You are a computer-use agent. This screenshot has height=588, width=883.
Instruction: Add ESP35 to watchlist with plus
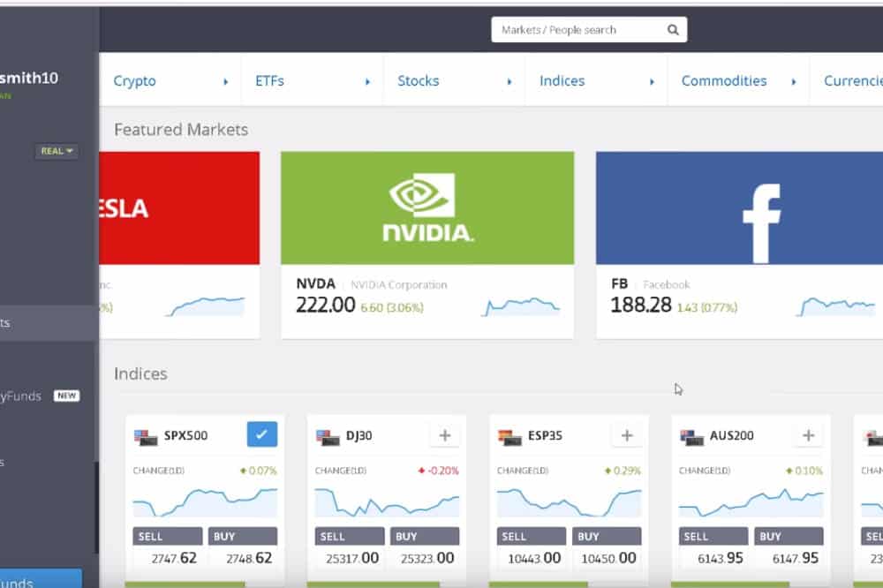(626, 435)
